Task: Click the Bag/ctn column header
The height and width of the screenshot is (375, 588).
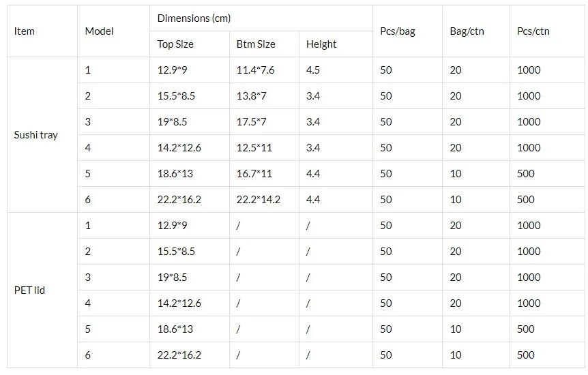Action: coord(467,31)
